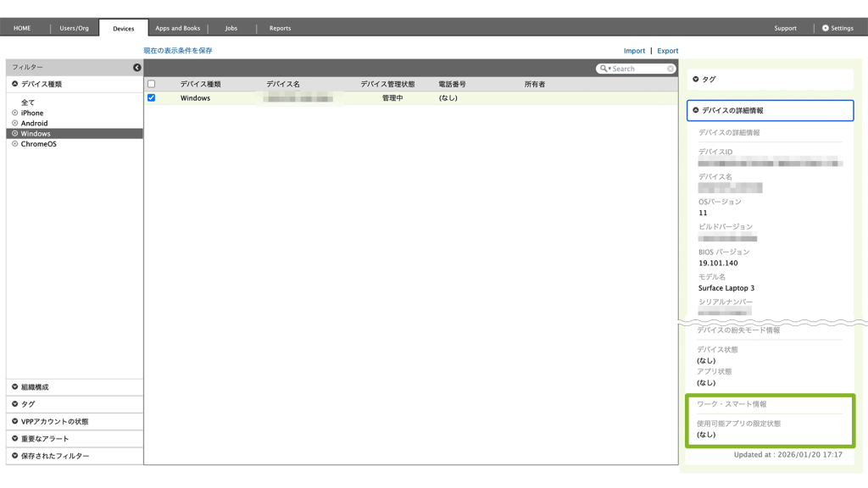Toggle the select-all checkbox in table header
Screen dimensions: 868x488
pos(152,84)
